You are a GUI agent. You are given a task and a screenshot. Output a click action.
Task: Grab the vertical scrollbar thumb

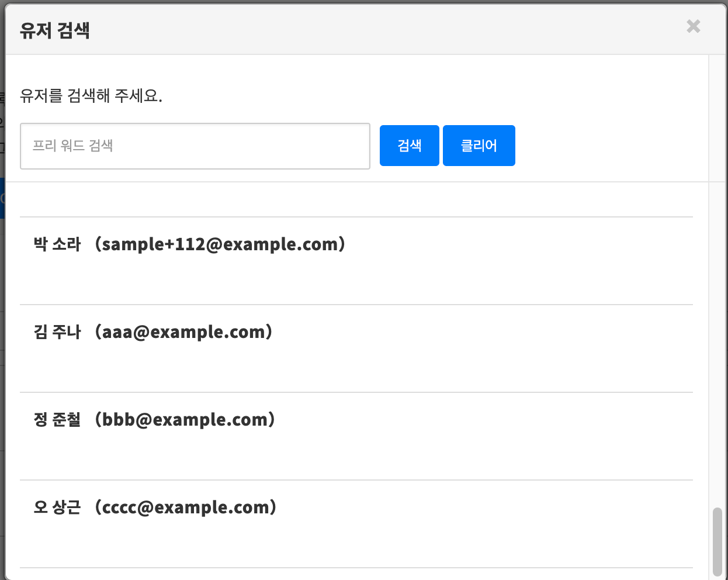717,541
